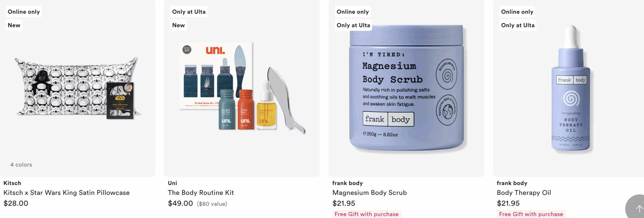Open the Star Wars pillowcase product image
This screenshot has height=218, width=644.
(x=78, y=88)
